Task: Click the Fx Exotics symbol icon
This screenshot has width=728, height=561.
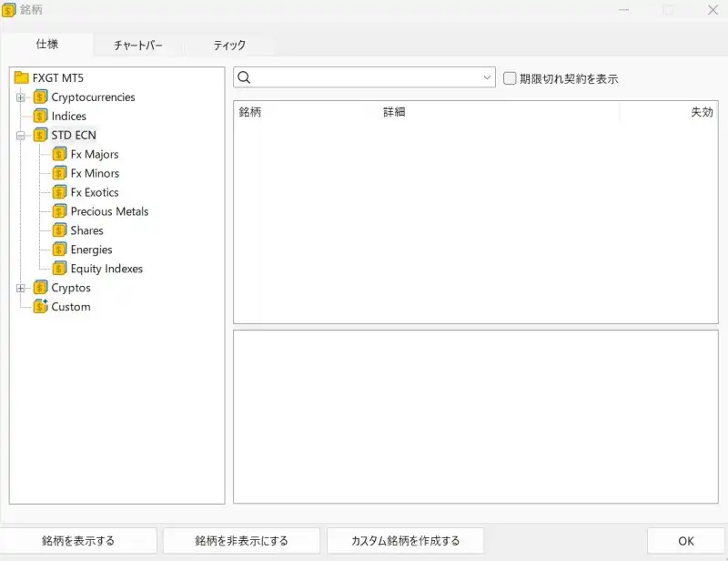Action: [59, 192]
